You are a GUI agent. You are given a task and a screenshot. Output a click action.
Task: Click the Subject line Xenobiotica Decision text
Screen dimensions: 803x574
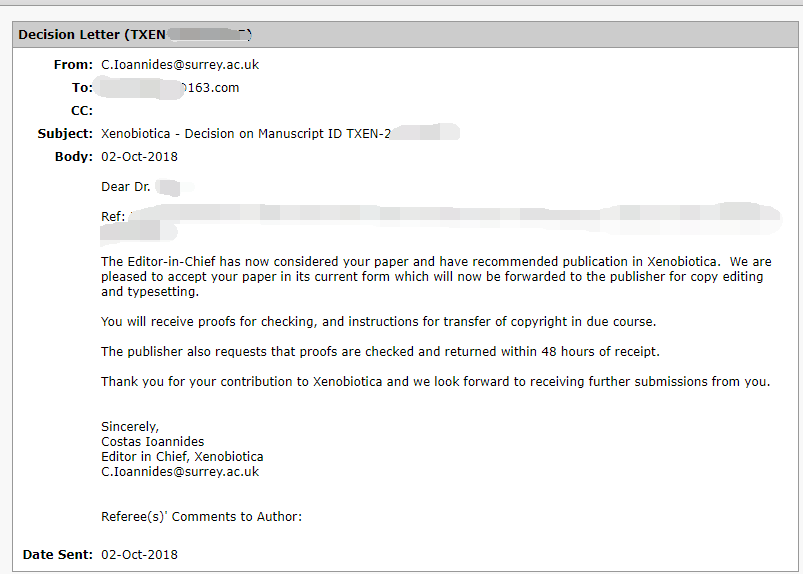[x=280, y=134]
